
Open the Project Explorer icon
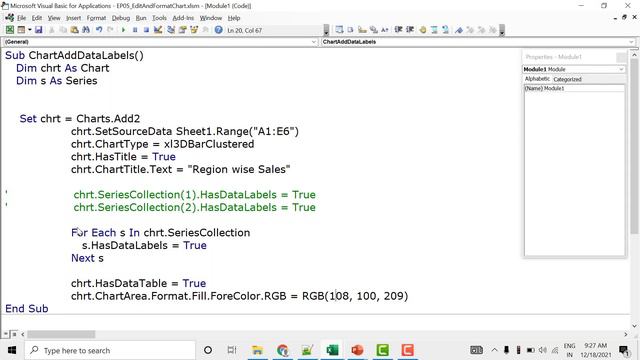pyautogui.click(x=171, y=30)
